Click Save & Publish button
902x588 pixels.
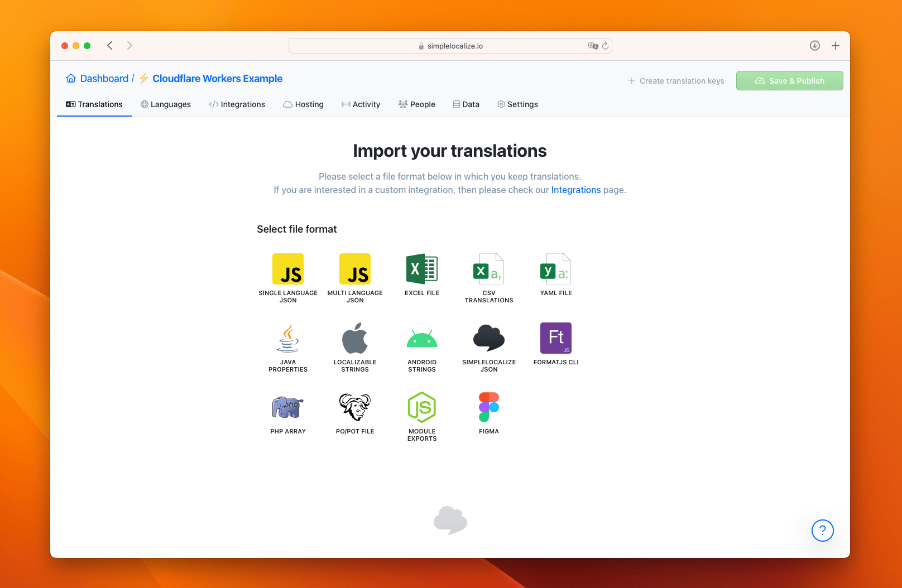point(789,81)
